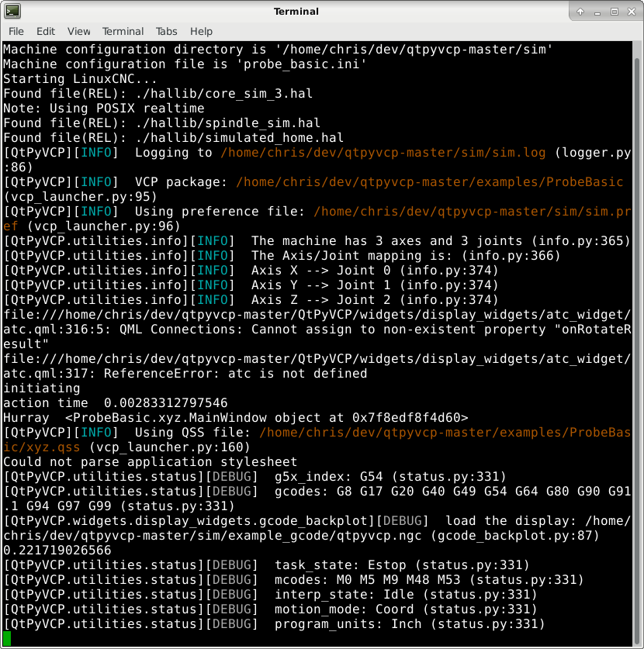644x649 pixels.
Task: Click 'program_units: Inch' debug line
Action: coord(274,623)
